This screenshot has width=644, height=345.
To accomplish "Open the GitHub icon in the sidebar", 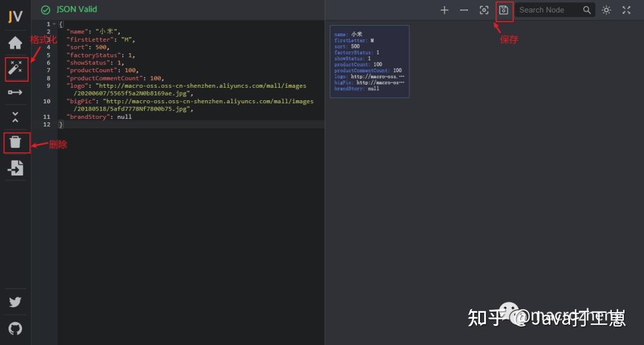I will 16,329.
